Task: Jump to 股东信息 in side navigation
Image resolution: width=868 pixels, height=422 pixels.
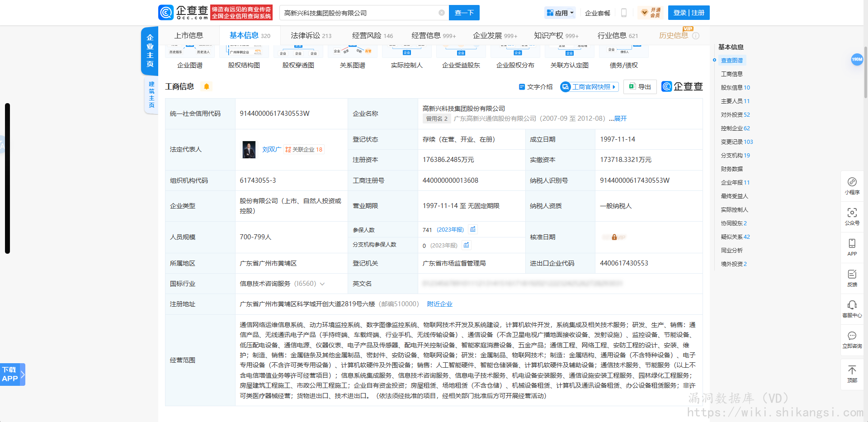Action: (735, 88)
